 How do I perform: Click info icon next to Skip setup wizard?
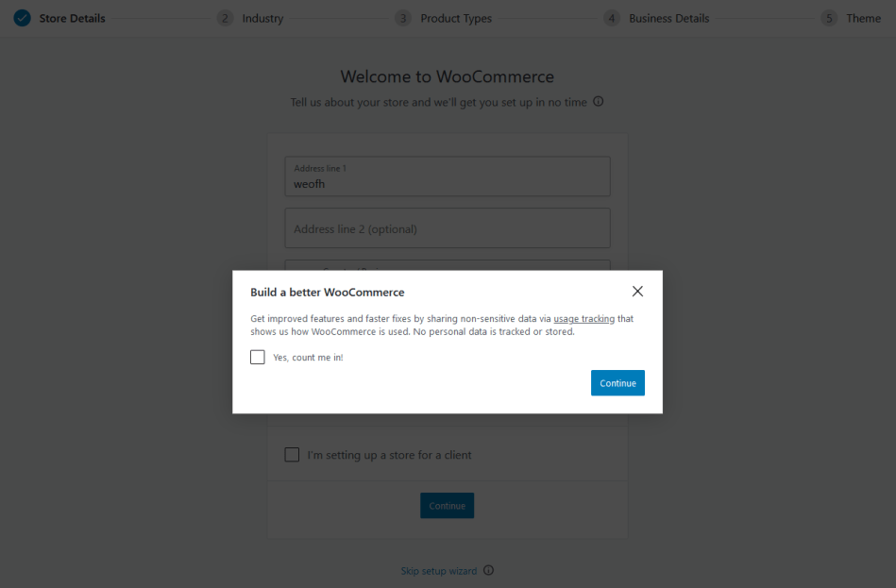tap(488, 570)
